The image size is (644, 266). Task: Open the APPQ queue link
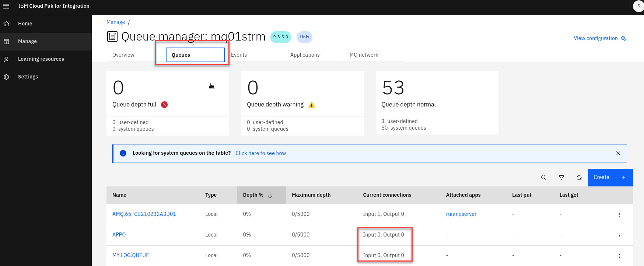(x=119, y=235)
